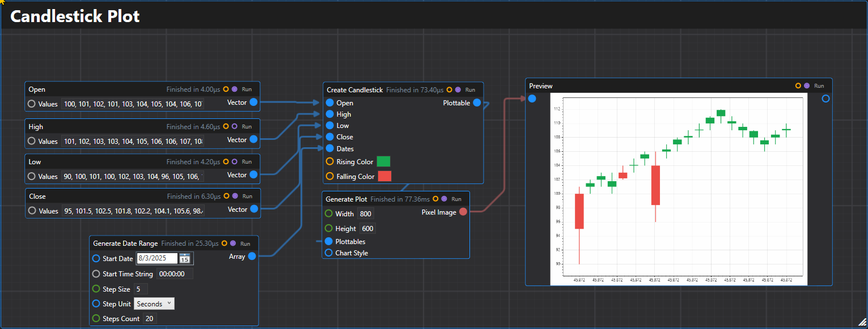Click the Close node's Vector output port
The height and width of the screenshot is (329, 868).
[253, 209]
